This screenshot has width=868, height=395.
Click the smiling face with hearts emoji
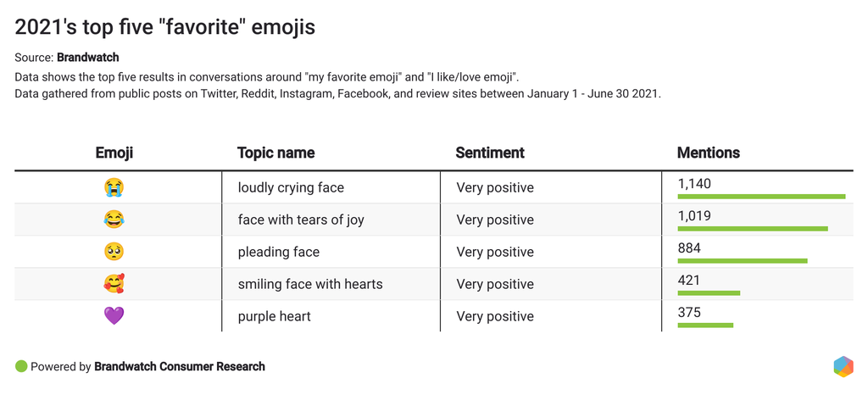(x=114, y=284)
